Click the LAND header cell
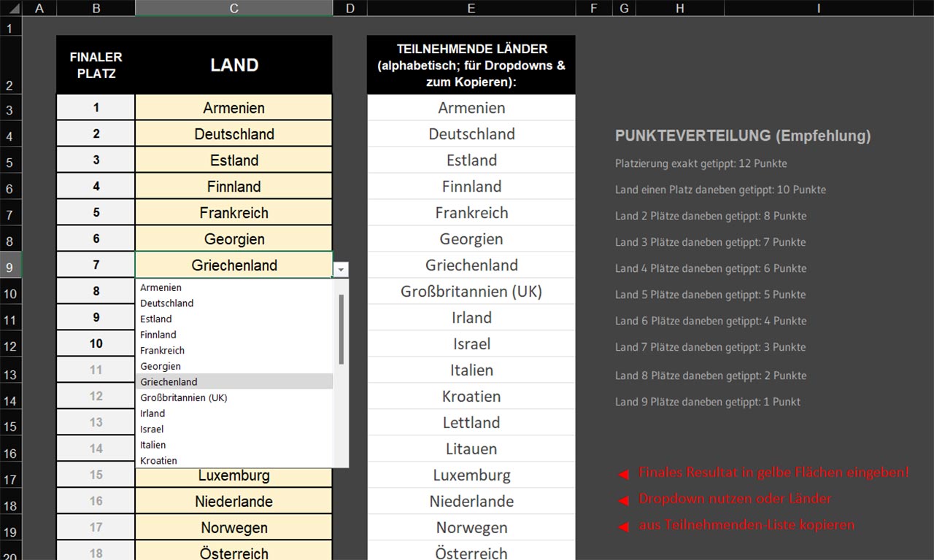The height and width of the screenshot is (560, 934). (x=233, y=65)
